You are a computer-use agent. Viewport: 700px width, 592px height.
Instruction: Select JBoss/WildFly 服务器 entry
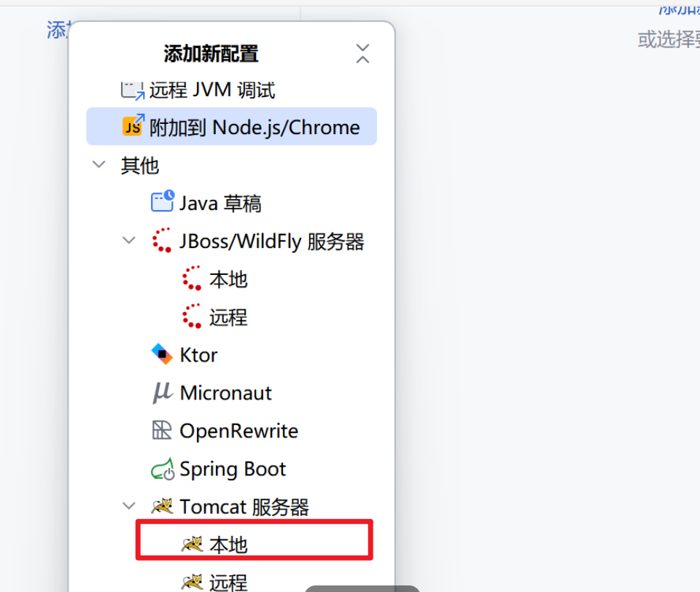[272, 241]
